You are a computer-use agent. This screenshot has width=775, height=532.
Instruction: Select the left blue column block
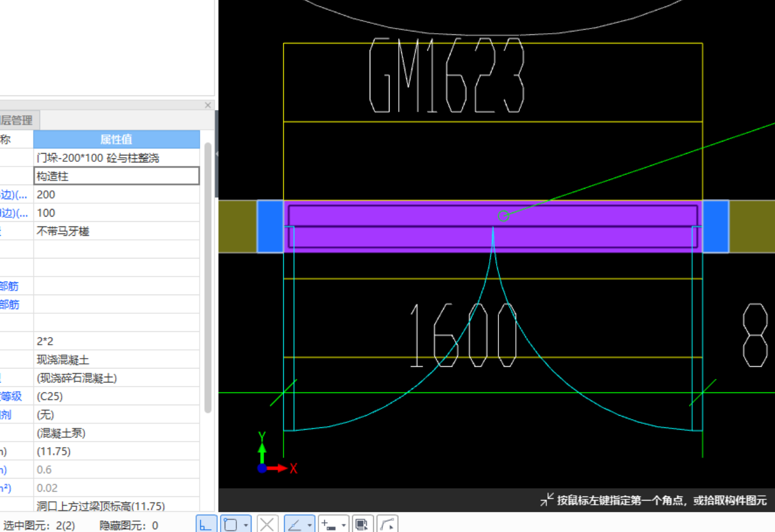click(x=270, y=226)
